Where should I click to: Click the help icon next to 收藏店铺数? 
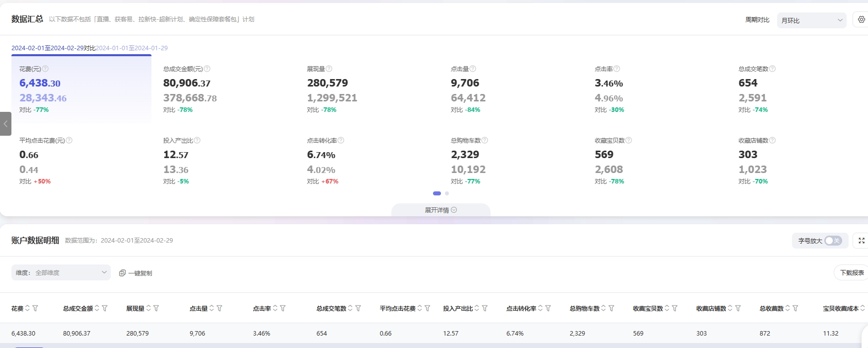pos(772,141)
